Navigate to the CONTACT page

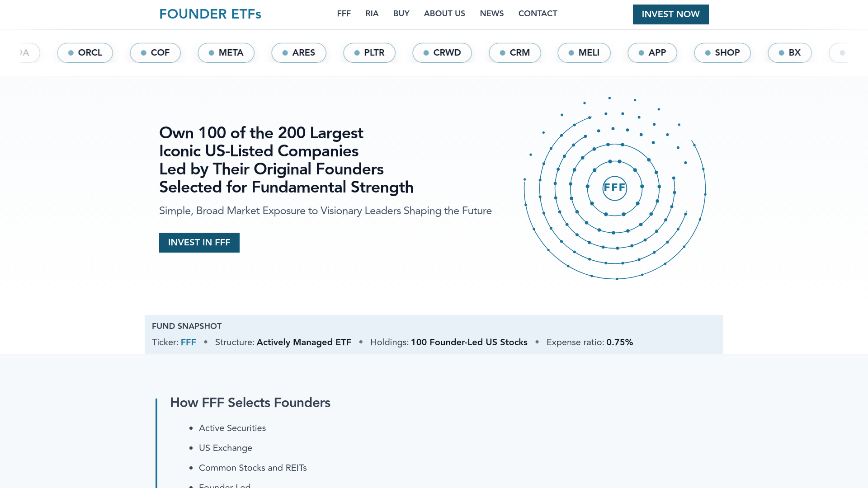click(538, 14)
